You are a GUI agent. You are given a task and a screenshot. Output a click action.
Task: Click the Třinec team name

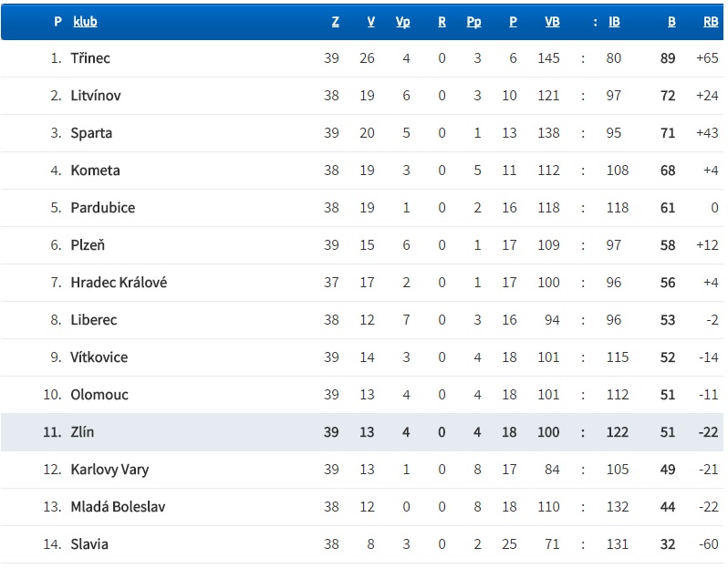90,58
